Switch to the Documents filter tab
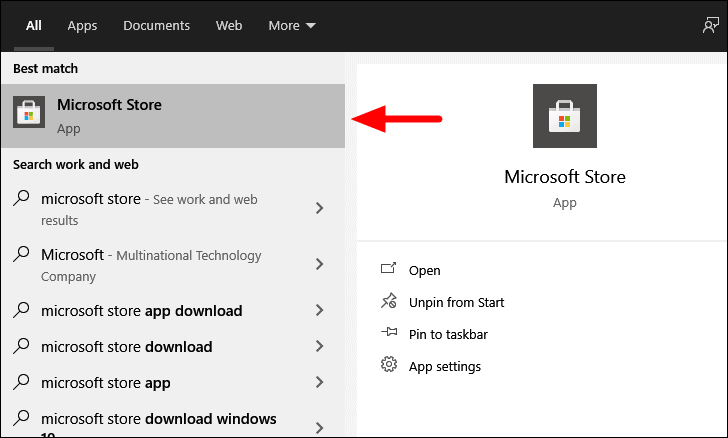728x438 pixels. pos(156,26)
